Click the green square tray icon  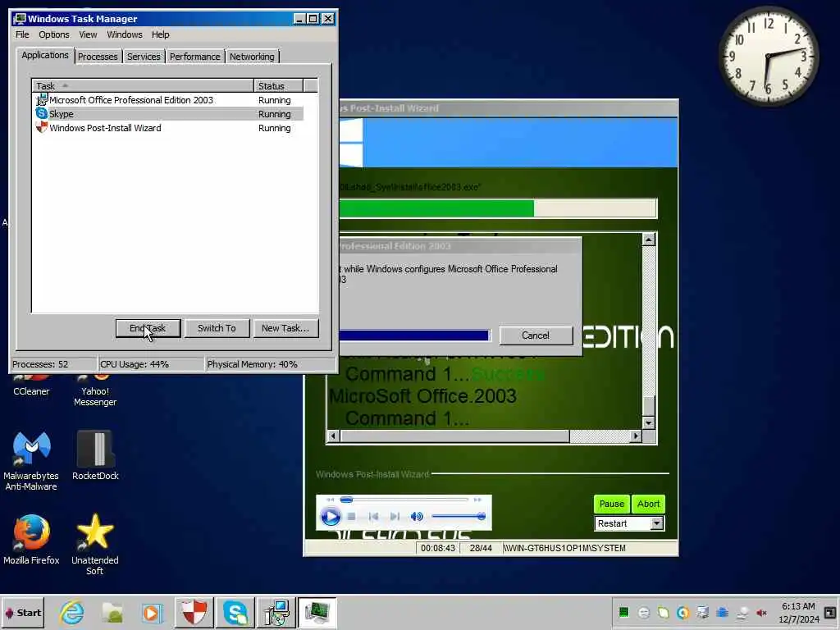point(623,612)
